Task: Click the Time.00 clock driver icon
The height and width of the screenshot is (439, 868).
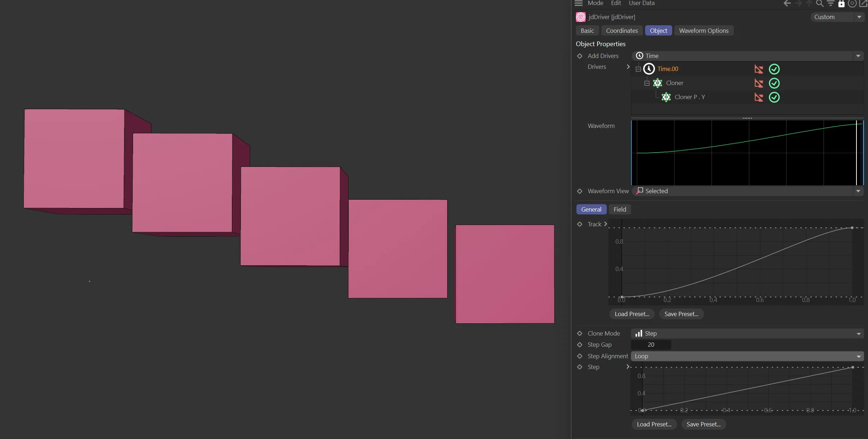Action: point(649,69)
